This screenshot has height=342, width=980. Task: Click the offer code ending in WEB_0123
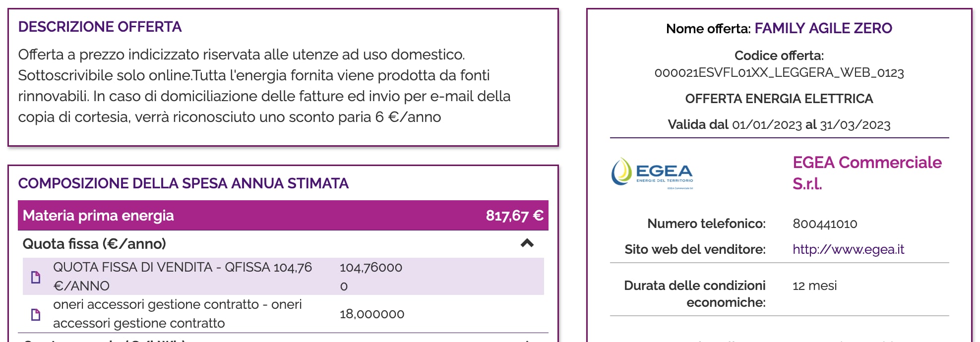tap(779, 73)
